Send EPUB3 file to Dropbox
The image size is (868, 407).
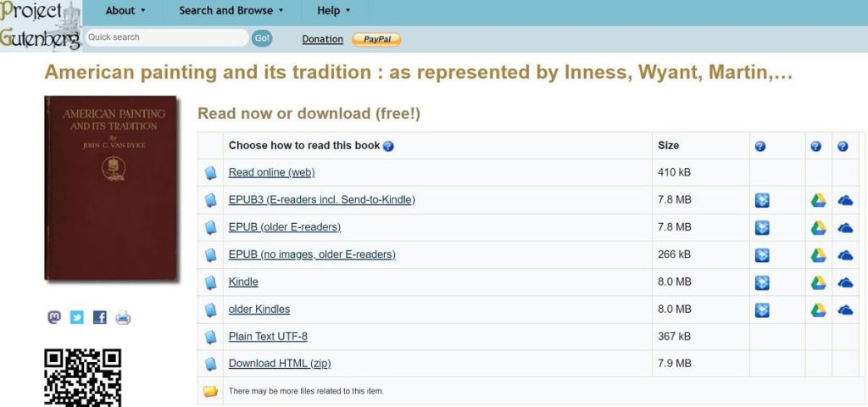pyautogui.click(x=762, y=200)
